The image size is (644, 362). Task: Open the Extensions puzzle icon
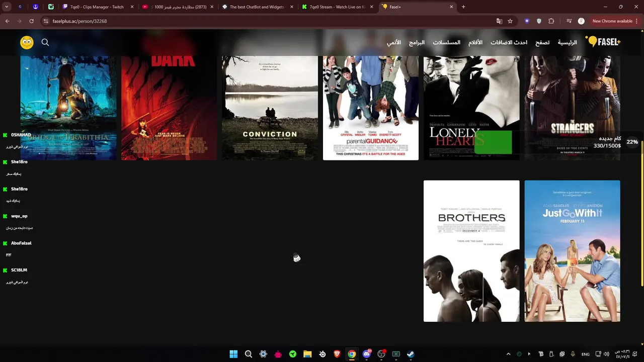click(551, 21)
